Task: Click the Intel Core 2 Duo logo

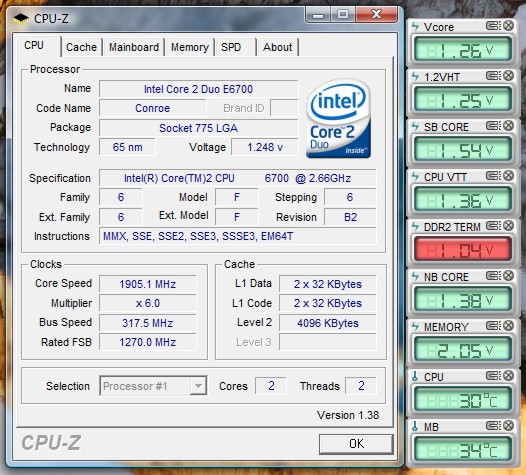Action: pyautogui.click(x=338, y=118)
